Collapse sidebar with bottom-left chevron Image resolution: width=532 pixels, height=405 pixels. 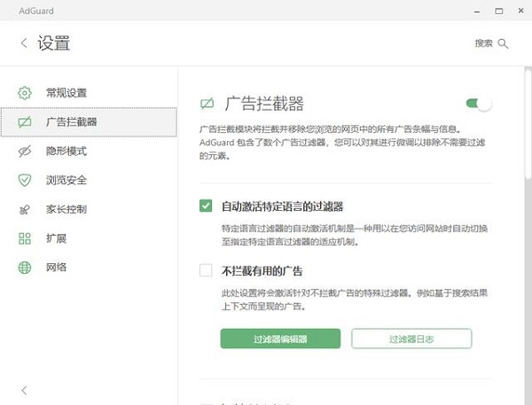coord(24,391)
